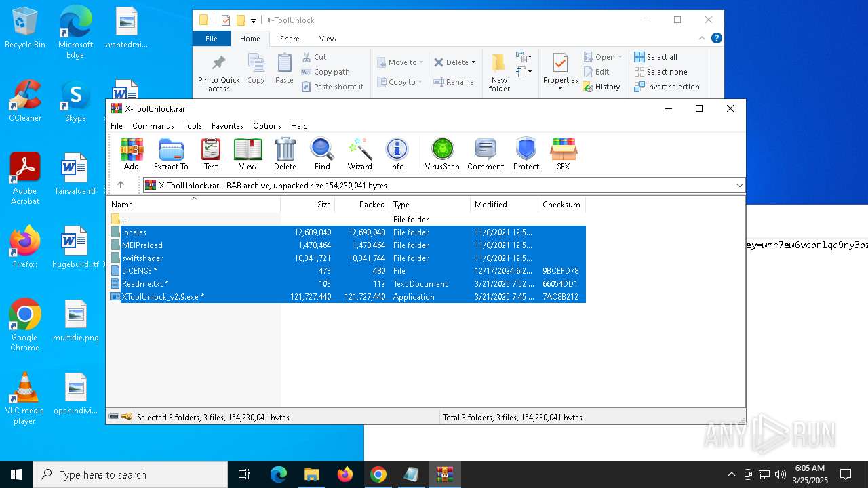Viewport: 868px width, 488px height.
Task: Open the WinRAR Help menu
Action: (299, 126)
